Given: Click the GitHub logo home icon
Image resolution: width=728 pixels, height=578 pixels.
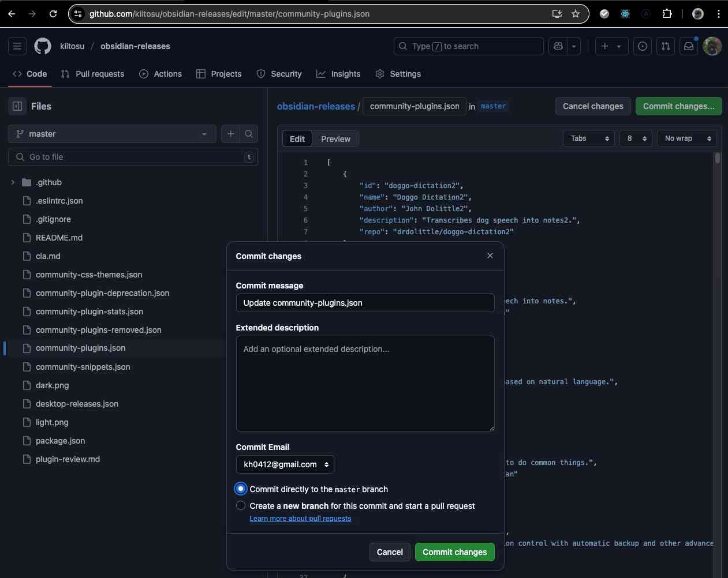Looking at the screenshot, I should click(x=43, y=46).
